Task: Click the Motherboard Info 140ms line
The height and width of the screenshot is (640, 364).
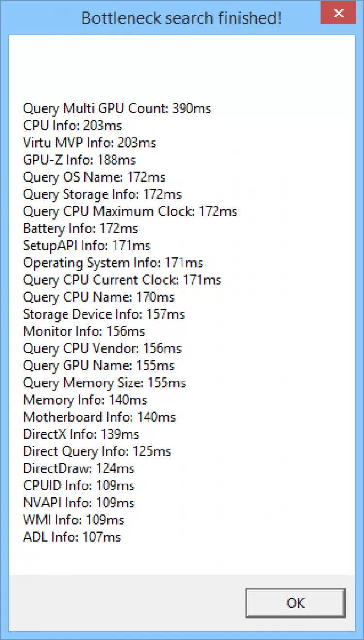Action: (x=99, y=417)
